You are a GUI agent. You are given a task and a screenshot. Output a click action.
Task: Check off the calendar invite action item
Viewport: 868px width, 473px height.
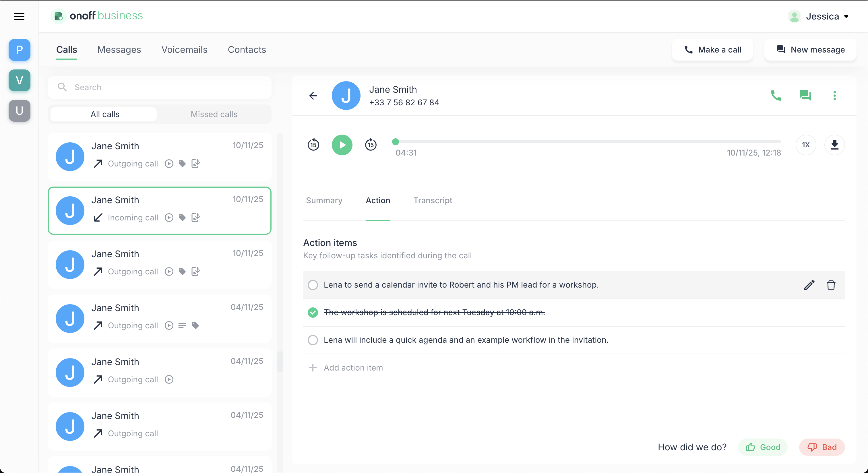[x=313, y=285]
